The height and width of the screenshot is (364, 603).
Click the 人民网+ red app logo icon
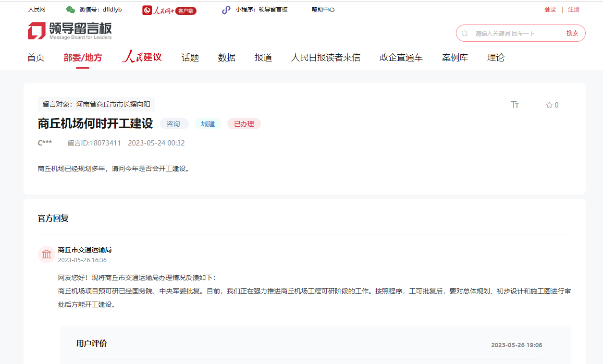coord(147,10)
